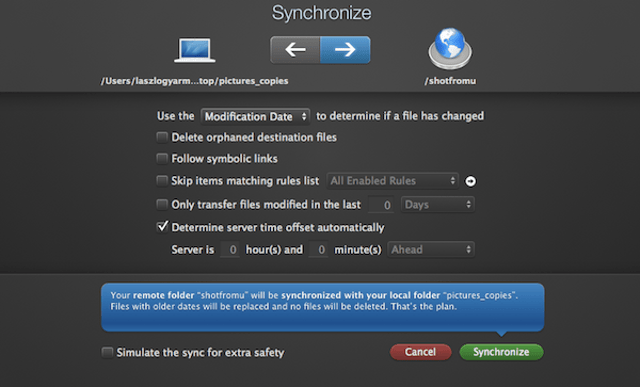The height and width of the screenshot is (387, 640).
Task: Select the left arrow sync direction
Action: [295, 50]
